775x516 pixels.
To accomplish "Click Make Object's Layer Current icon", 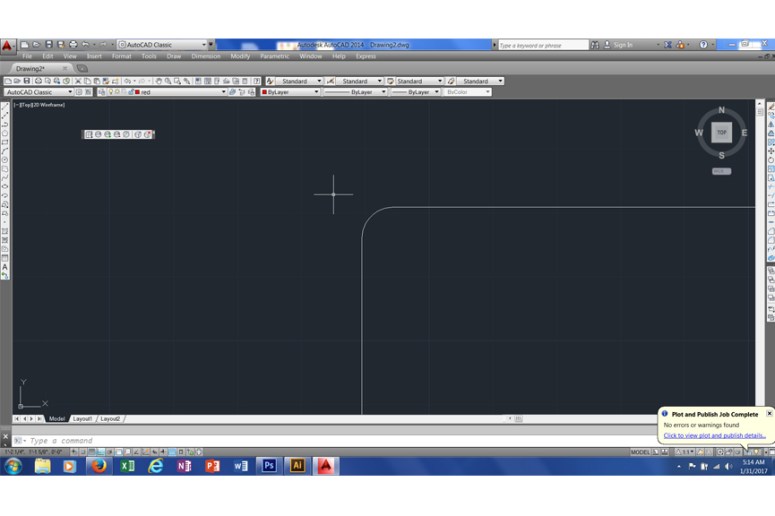I will click(232, 92).
